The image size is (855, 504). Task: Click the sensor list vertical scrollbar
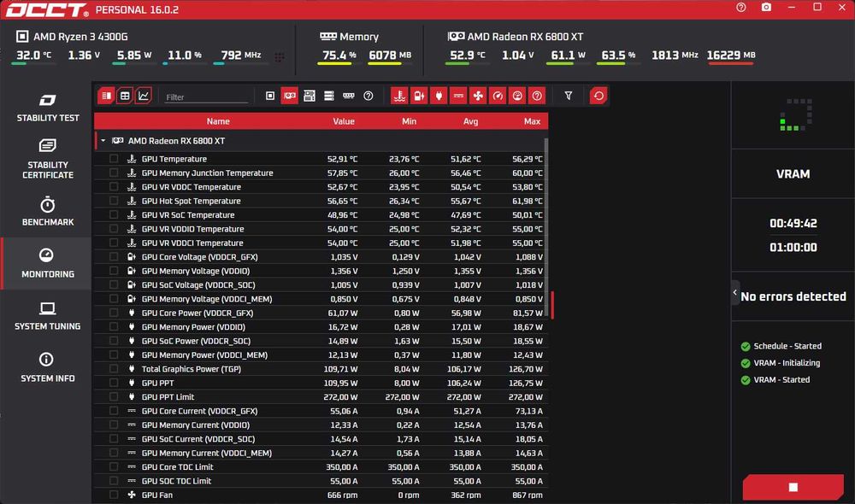[x=545, y=226]
